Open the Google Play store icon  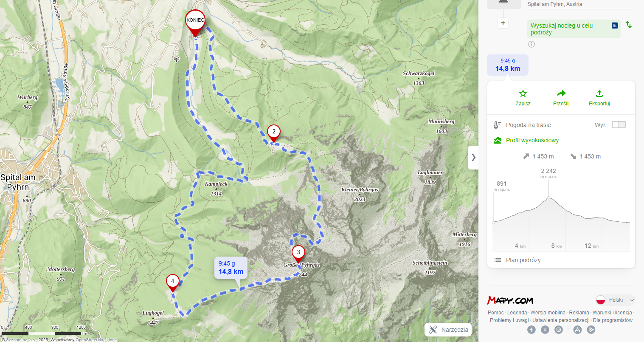tap(591, 330)
